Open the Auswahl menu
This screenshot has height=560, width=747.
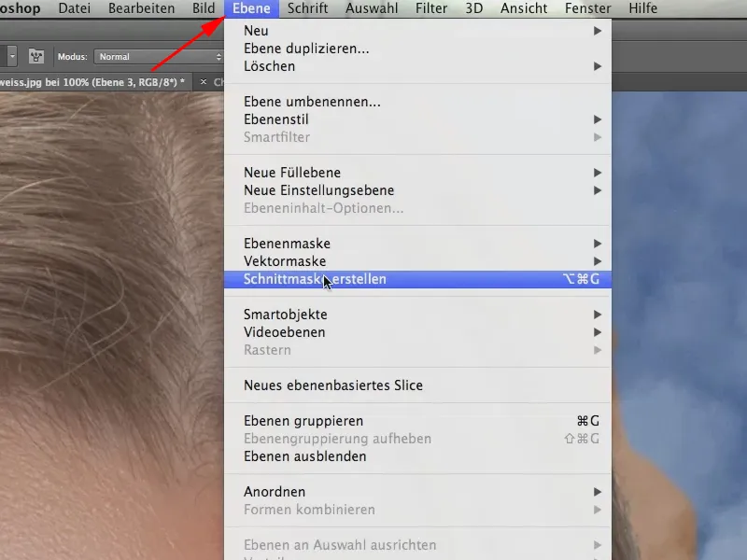[x=372, y=8]
